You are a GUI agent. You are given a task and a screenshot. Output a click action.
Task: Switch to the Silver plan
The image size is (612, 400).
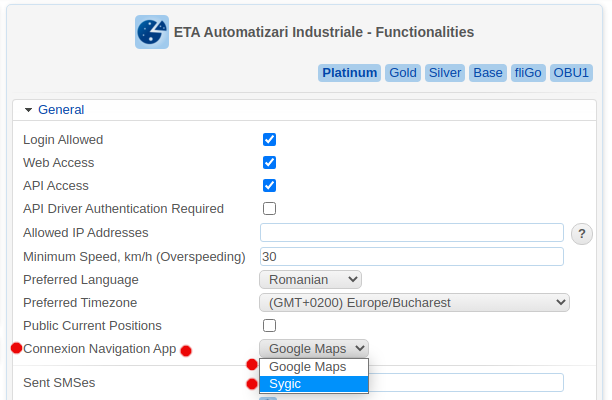445,73
